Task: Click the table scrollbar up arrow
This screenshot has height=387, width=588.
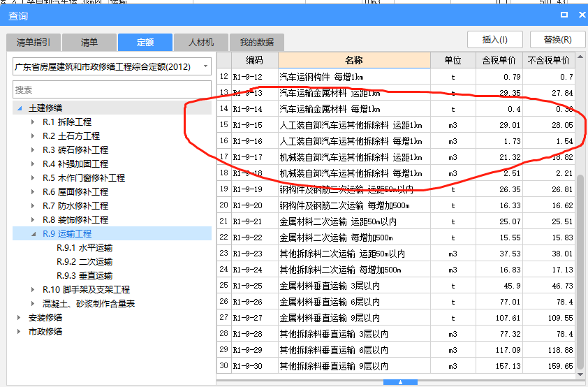Action: [x=580, y=57]
